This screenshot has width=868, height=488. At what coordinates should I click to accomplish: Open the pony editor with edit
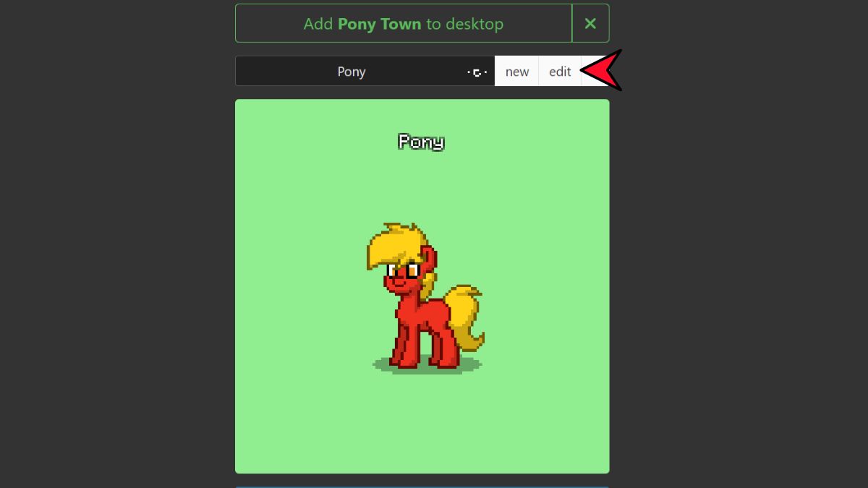click(x=560, y=71)
